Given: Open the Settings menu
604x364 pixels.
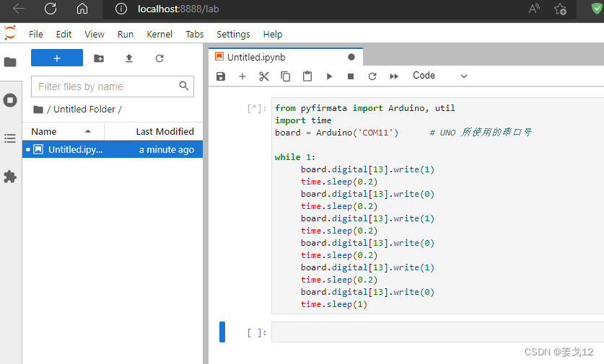Looking at the screenshot, I should [233, 35].
